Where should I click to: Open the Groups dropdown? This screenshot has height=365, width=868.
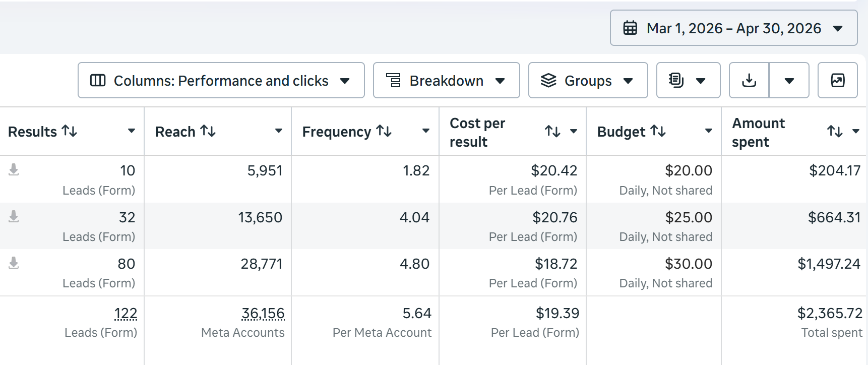pyautogui.click(x=588, y=80)
